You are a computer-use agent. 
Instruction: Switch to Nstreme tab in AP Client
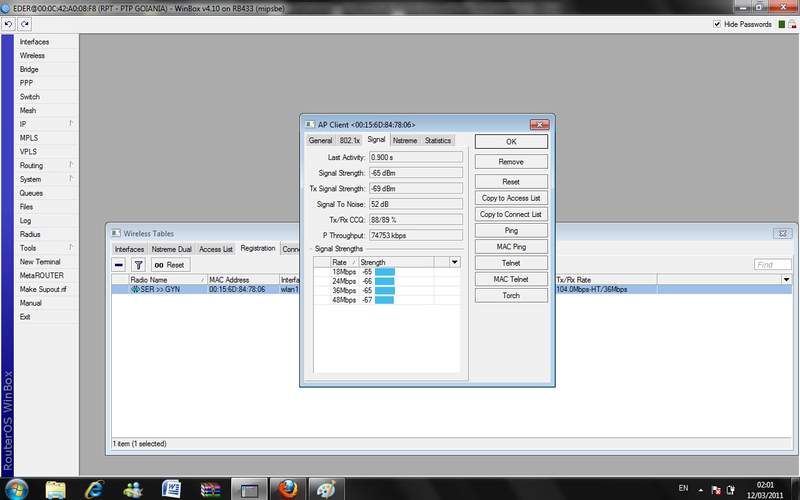click(405, 140)
